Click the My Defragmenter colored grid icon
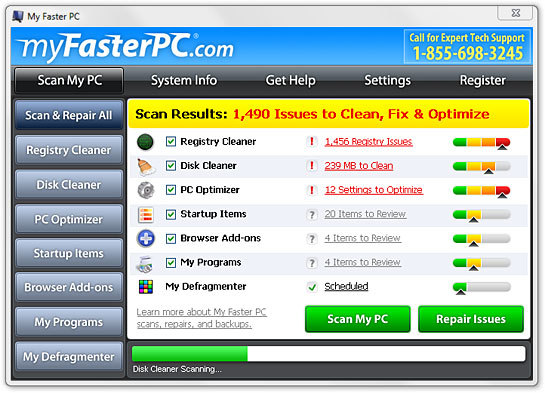545x393 pixels. (146, 287)
